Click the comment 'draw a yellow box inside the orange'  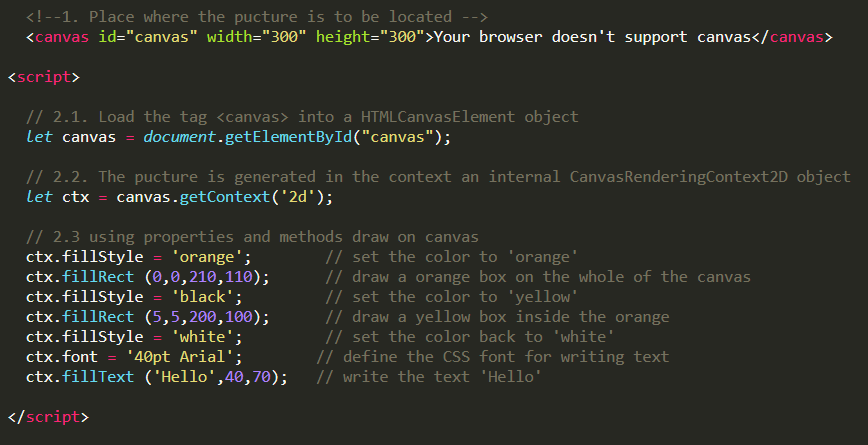coord(497,317)
